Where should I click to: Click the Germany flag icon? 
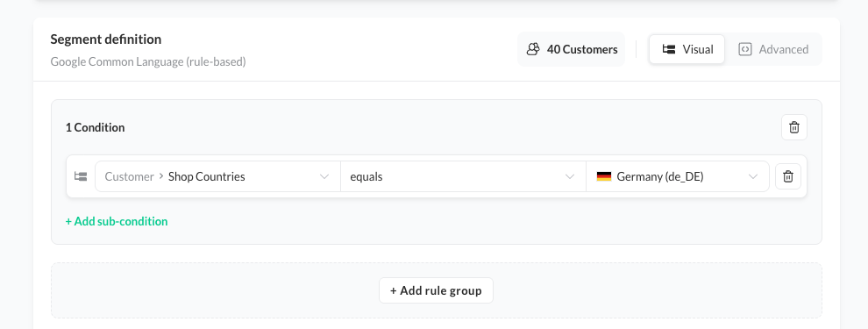(604, 176)
